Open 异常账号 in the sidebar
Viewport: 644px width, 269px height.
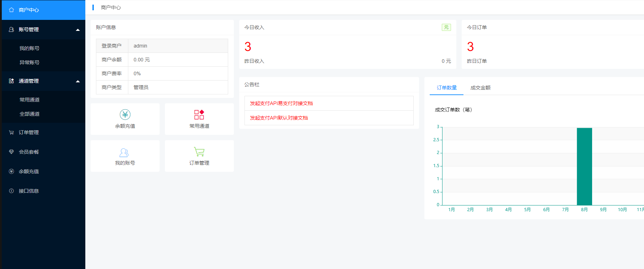[29, 62]
